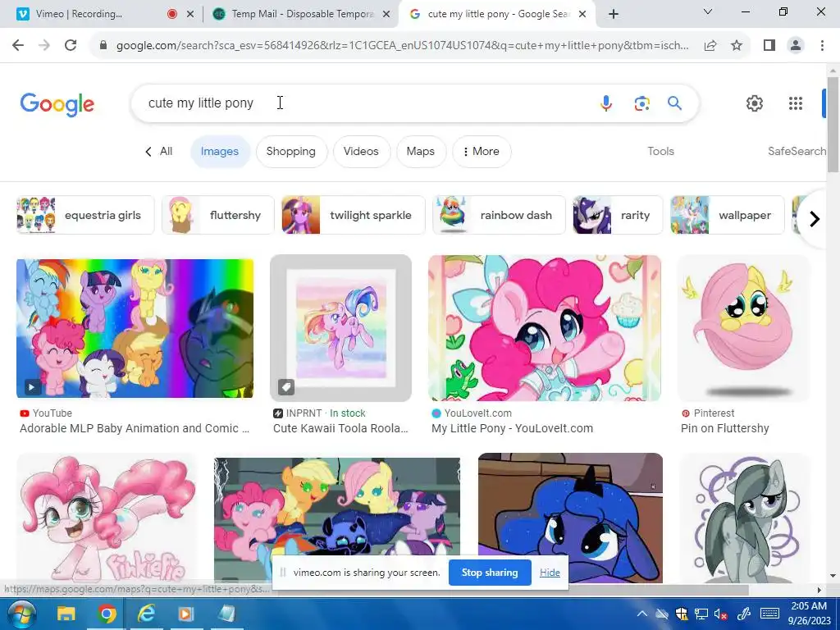Open Adorable MLP Baby Animation thumbnail
This screenshot has width=840, height=630.
[135, 328]
